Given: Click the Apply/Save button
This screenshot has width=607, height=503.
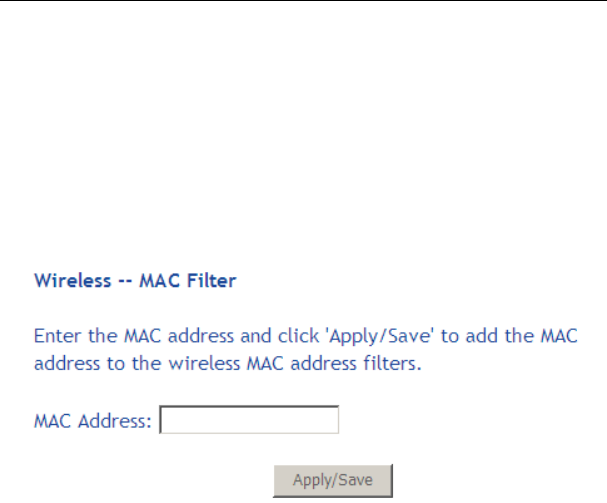Looking at the screenshot, I should pyautogui.click(x=333, y=481).
